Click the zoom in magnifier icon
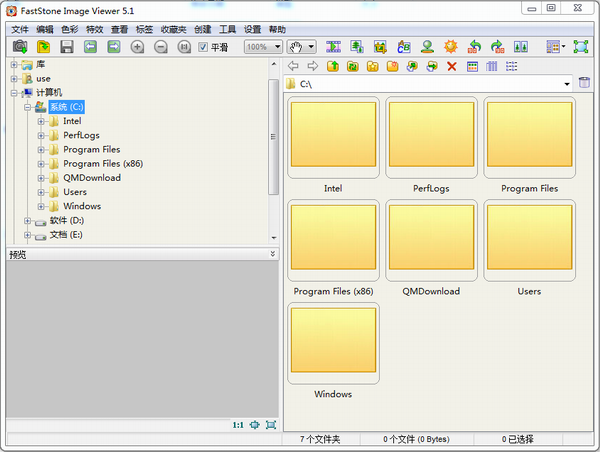Screen dimensions: 600x452 coord(138,47)
